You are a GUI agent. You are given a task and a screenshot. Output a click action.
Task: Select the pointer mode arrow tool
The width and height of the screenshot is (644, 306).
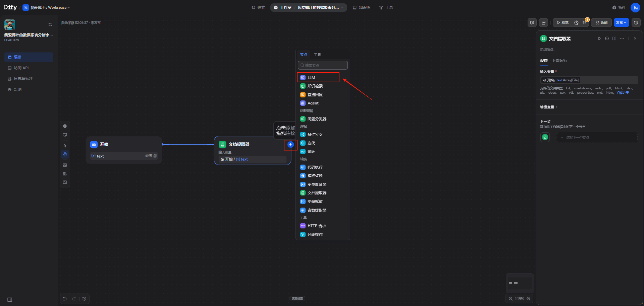[65, 146]
